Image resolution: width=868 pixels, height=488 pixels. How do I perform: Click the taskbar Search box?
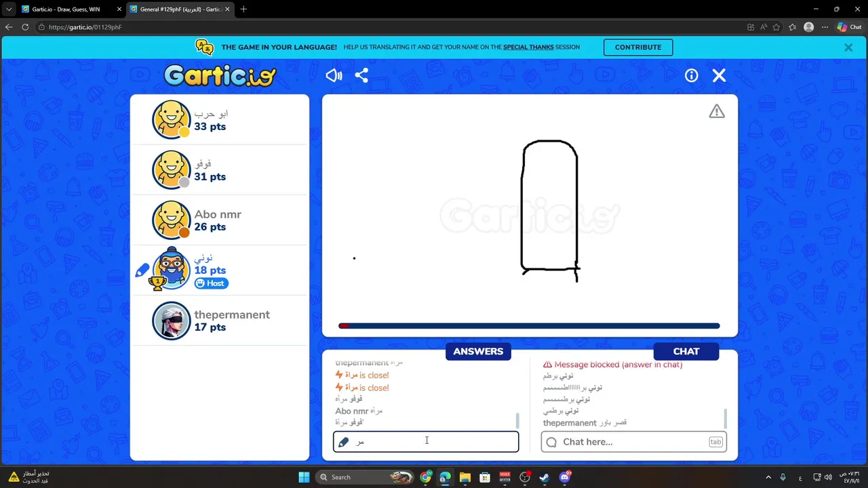[365, 477]
